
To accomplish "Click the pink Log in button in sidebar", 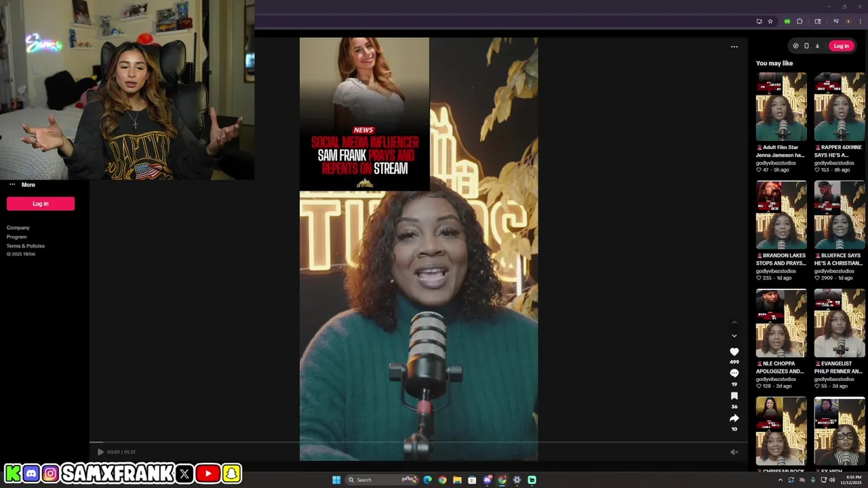I will point(41,203).
